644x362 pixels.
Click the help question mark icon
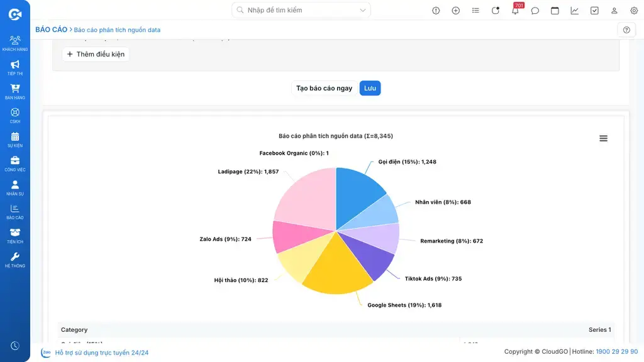point(626,30)
